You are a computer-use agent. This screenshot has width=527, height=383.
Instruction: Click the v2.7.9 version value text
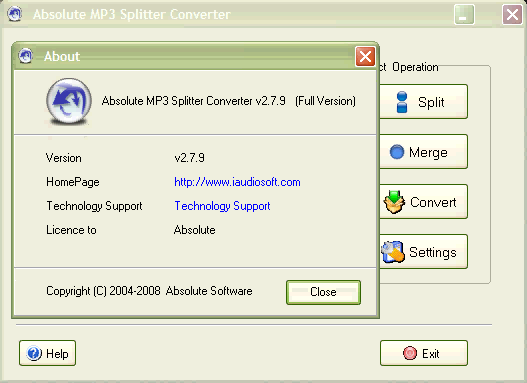[190, 158]
